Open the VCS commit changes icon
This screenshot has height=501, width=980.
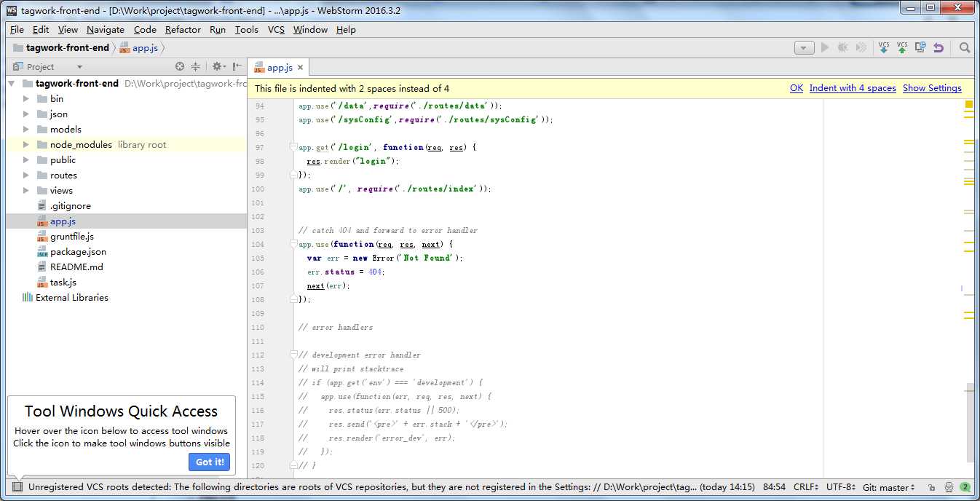coord(902,47)
